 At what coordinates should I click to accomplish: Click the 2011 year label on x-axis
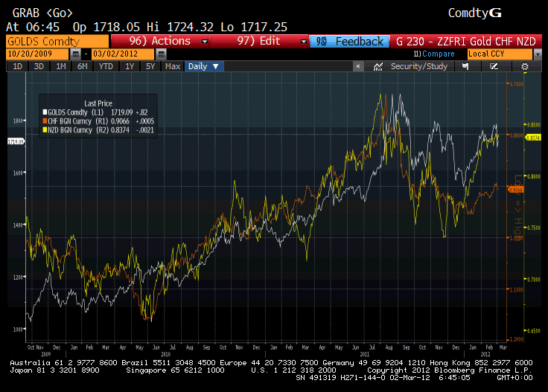tap(365, 354)
